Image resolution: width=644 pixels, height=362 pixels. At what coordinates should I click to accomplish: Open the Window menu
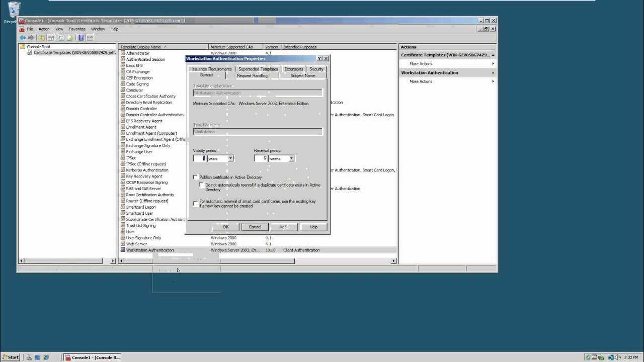click(98, 29)
